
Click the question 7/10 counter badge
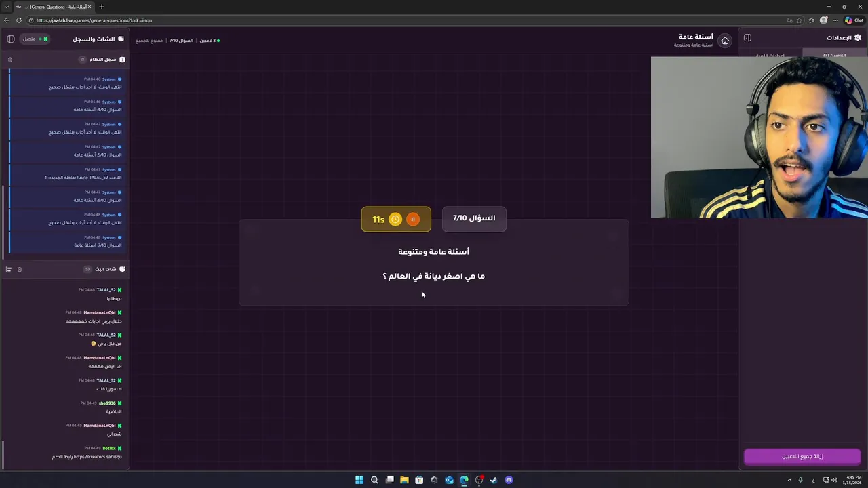tap(474, 218)
